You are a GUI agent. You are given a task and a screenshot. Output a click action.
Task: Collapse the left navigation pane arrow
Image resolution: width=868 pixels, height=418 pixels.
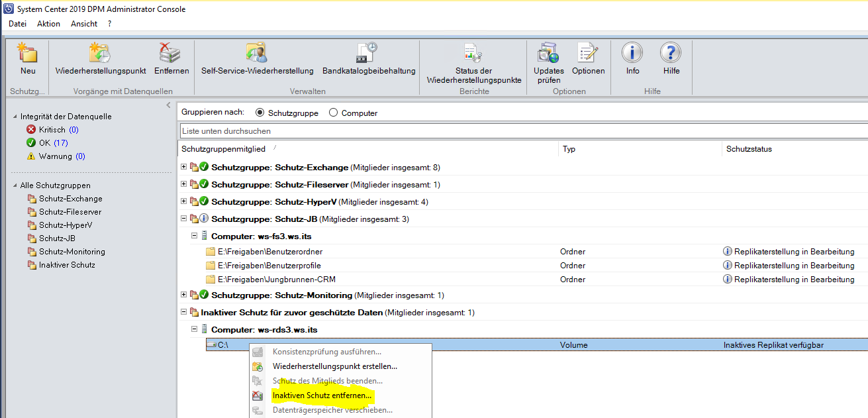point(168,105)
